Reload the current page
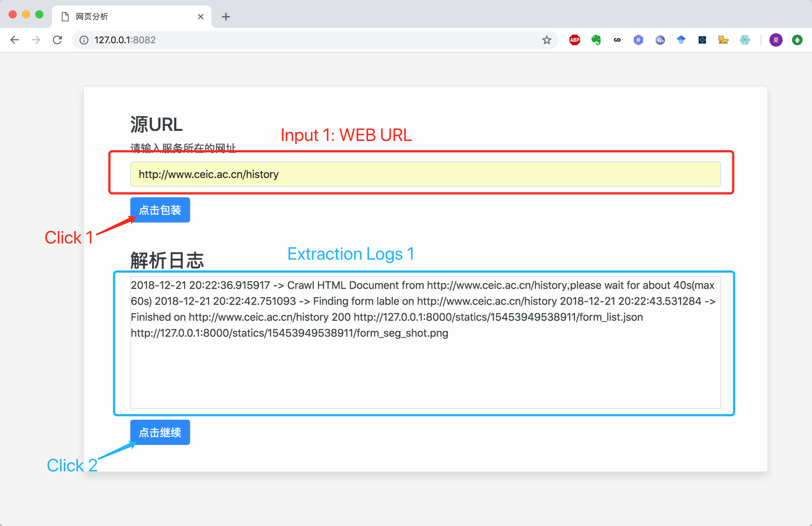Image resolution: width=812 pixels, height=526 pixels. point(57,40)
